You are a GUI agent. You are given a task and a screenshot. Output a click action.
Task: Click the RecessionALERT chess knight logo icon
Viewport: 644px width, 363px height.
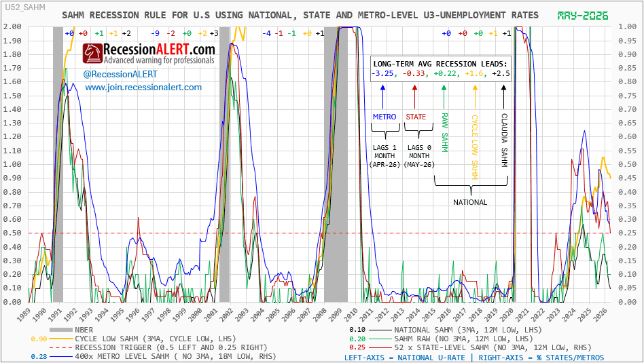(92, 54)
